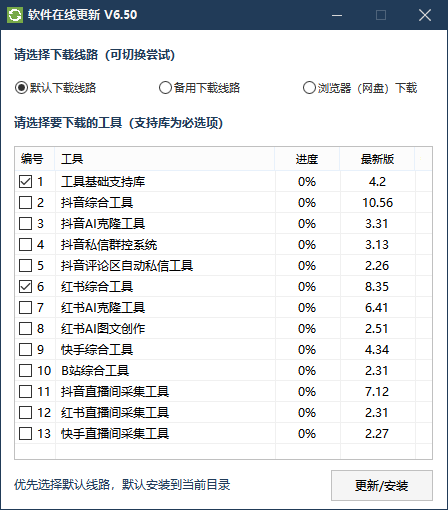Image resolution: width=448 pixels, height=510 pixels.
Task: Select 备用下载线路 radio option
Action: pos(165,88)
